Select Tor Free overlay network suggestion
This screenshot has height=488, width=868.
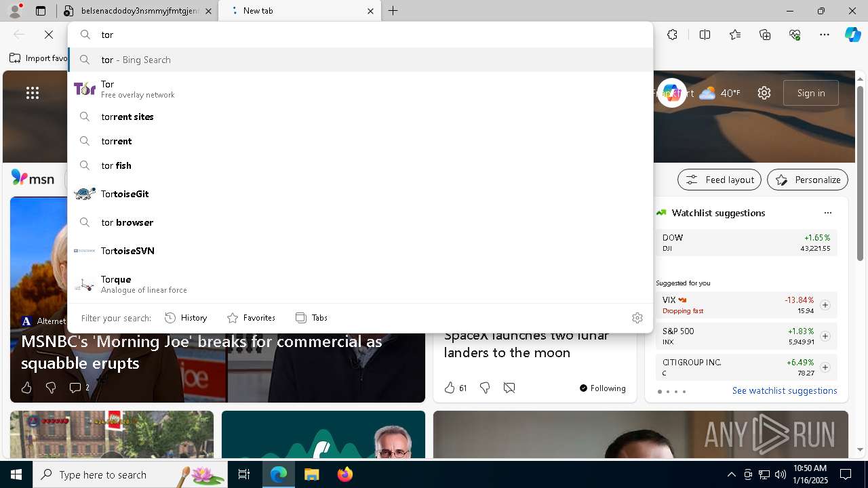pyautogui.click(x=360, y=89)
